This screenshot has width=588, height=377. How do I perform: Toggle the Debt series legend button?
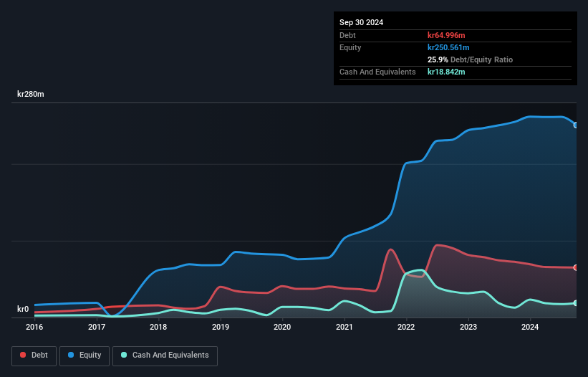(x=34, y=355)
